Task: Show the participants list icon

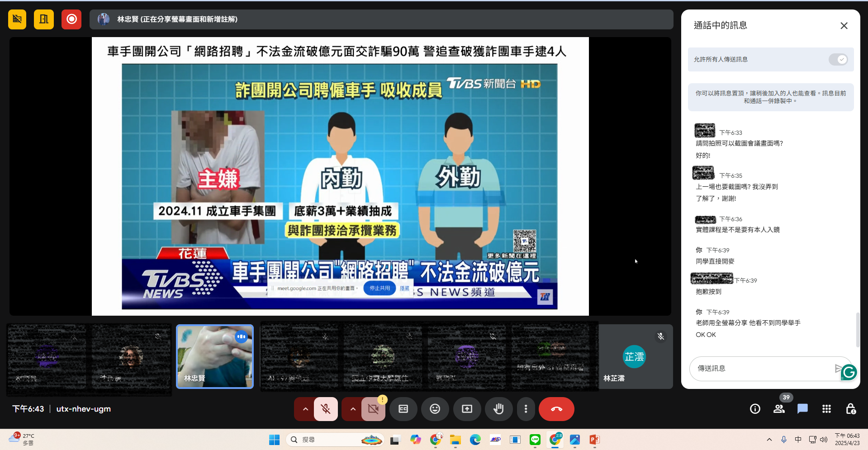Action: coord(778,409)
